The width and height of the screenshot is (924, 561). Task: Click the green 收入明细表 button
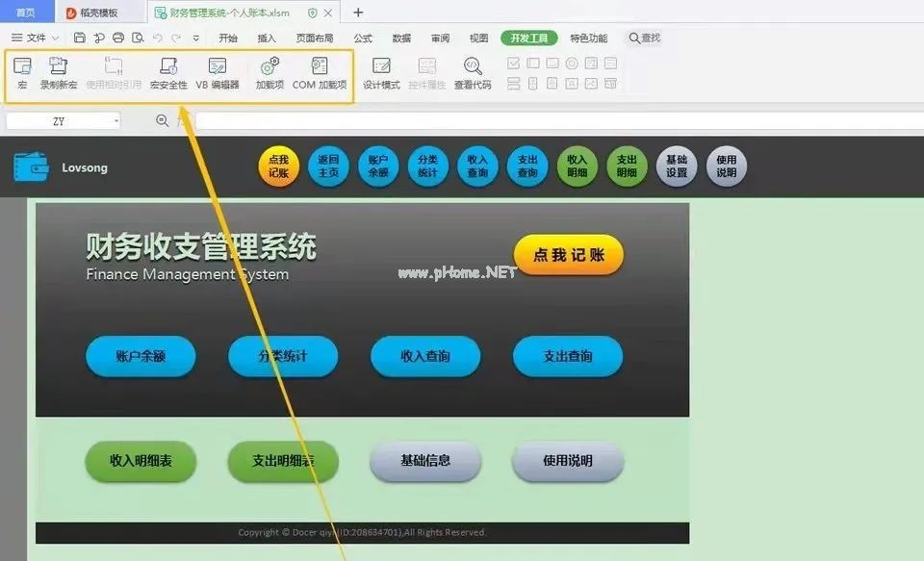click(141, 461)
